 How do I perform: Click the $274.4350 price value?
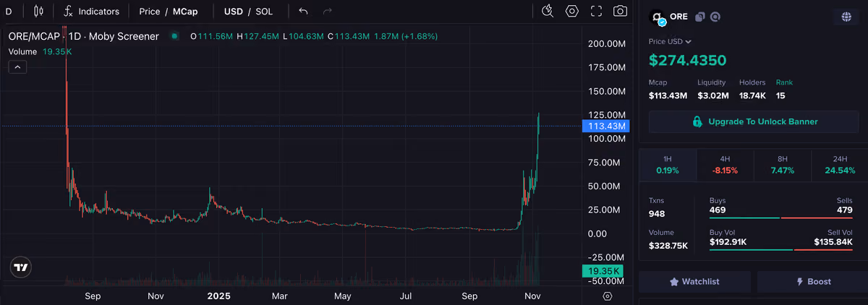(687, 61)
